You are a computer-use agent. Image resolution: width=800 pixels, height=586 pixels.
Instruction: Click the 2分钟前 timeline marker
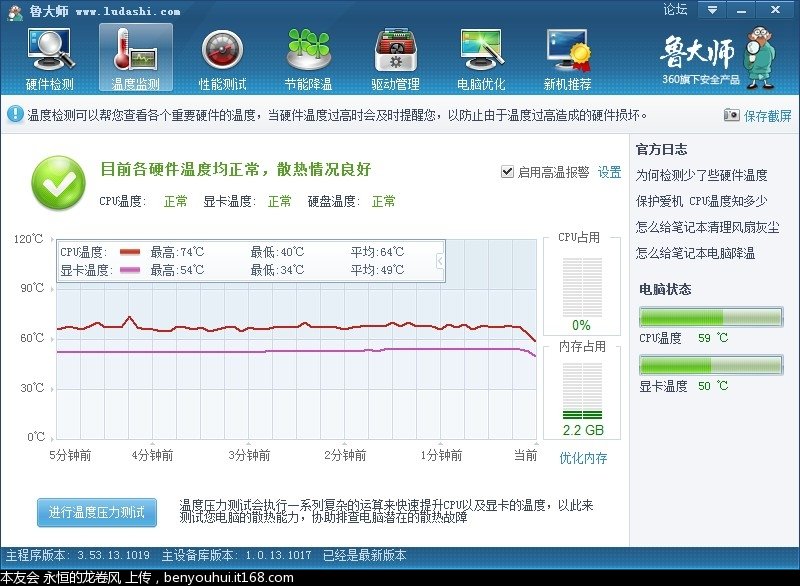point(345,455)
